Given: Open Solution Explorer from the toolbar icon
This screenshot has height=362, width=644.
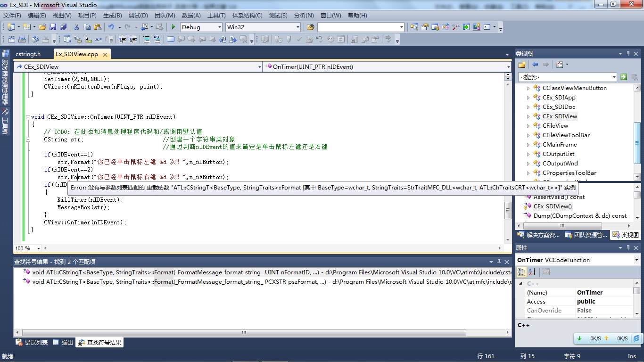Looking at the screenshot, I should (414, 27).
